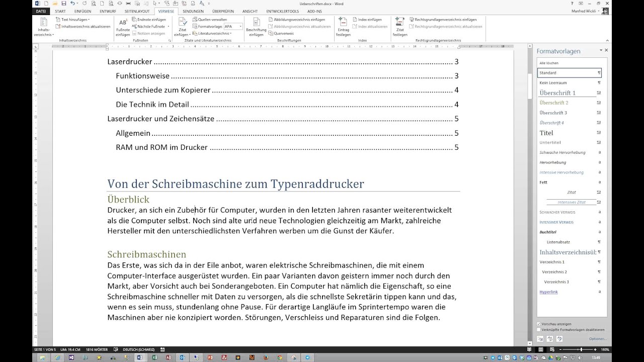Viewport: 644px width, 362px height.
Task: Apply Titel style from pane
Action: 570,133
